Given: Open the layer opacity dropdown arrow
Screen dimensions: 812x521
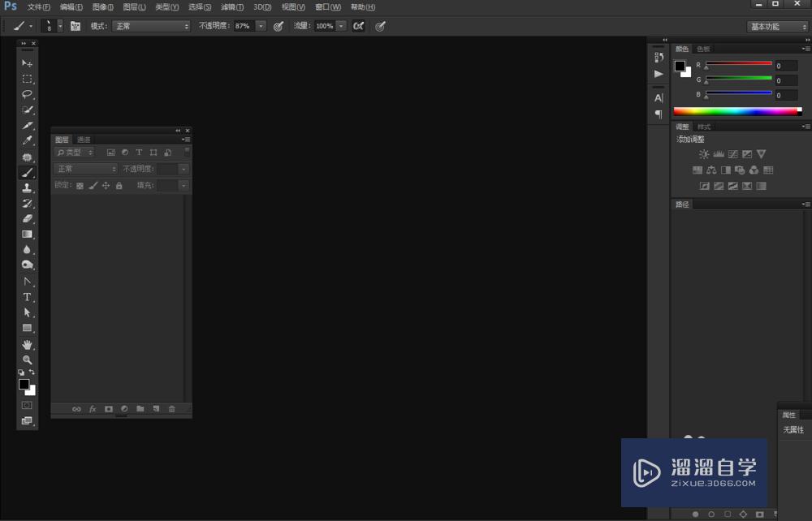Looking at the screenshot, I should coord(184,169).
